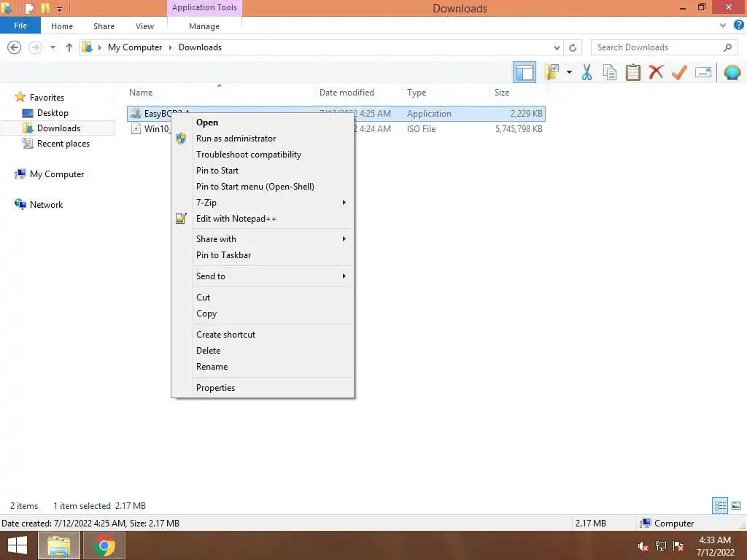747x560 pixels.
Task: Open Chrome from the taskbar
Action: [104, 545]
